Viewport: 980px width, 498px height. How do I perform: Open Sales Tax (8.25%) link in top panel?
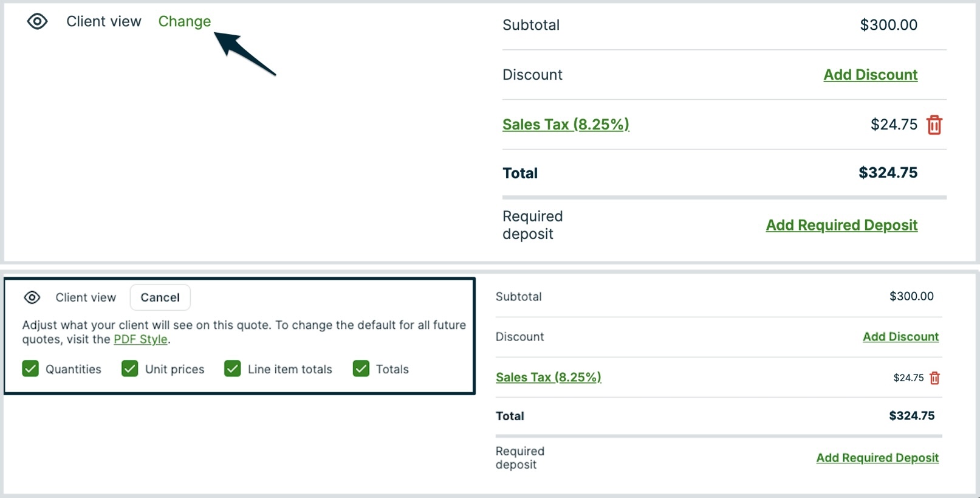pos(566,125)
